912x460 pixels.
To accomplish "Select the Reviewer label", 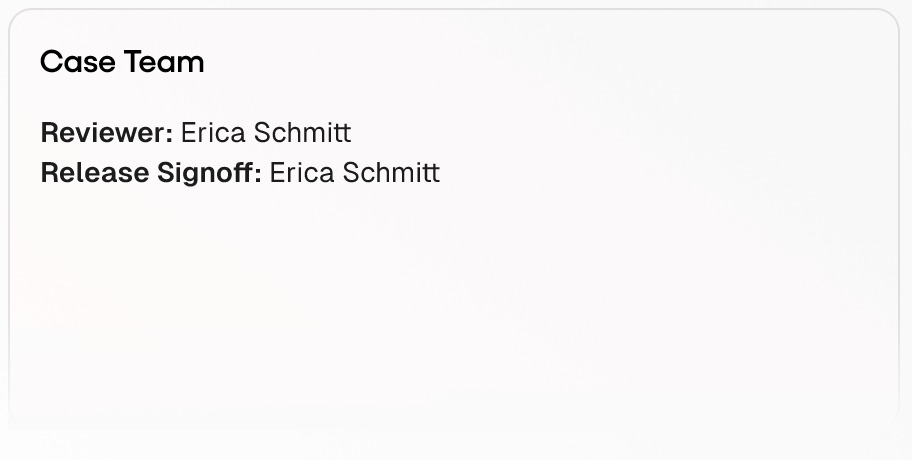I will [106, 133].
